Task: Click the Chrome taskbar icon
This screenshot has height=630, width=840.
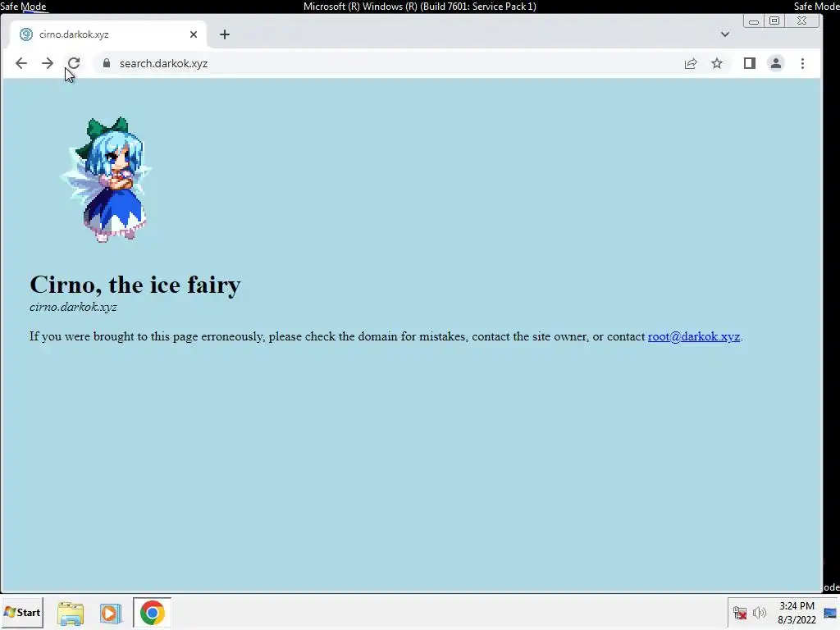Action: pyautogui.click(x=152, y=612)
